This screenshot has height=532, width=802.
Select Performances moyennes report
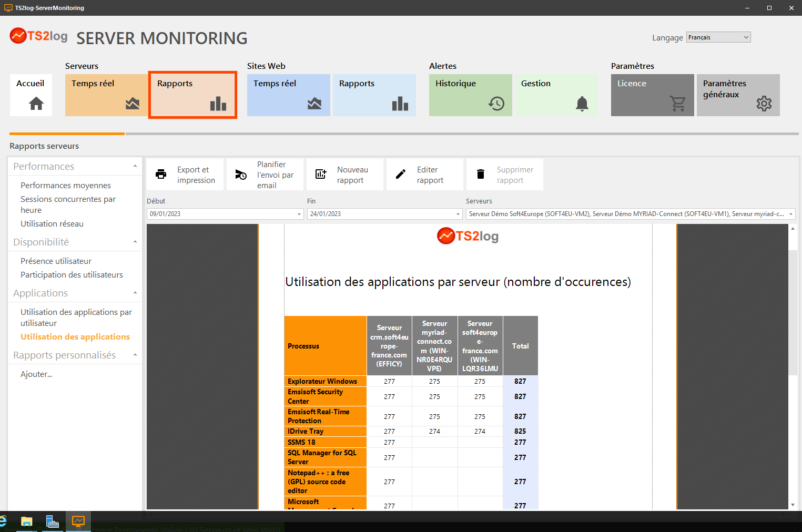66,186
